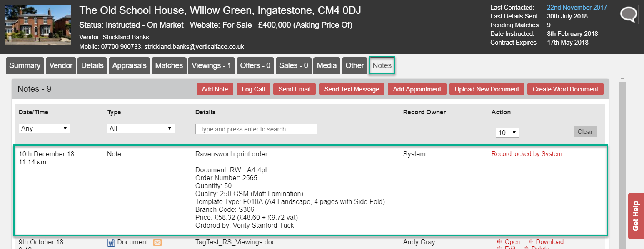The width and height of the screenshot is (644, 249).
Task: Click the Create Word Document button
Action: tap(565, 89)
